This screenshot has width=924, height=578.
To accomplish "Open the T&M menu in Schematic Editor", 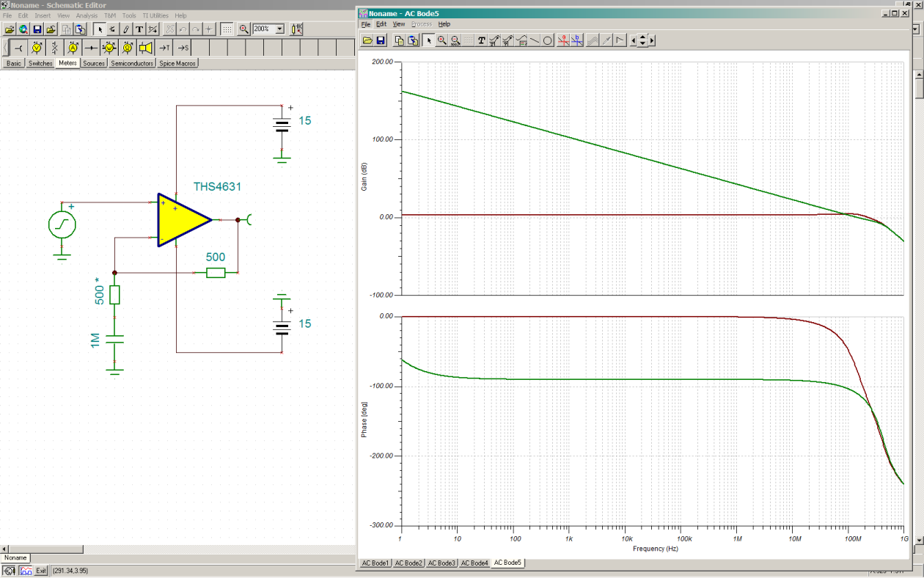I will [110, 15].
